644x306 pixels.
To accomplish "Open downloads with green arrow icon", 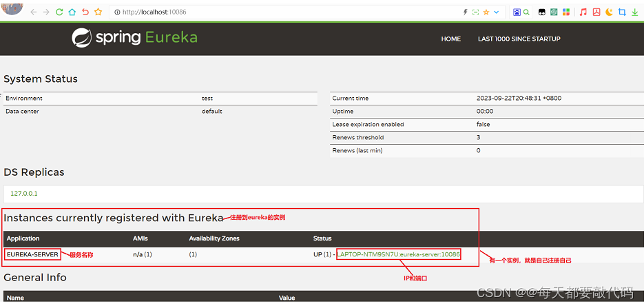I will pos(635,12).
